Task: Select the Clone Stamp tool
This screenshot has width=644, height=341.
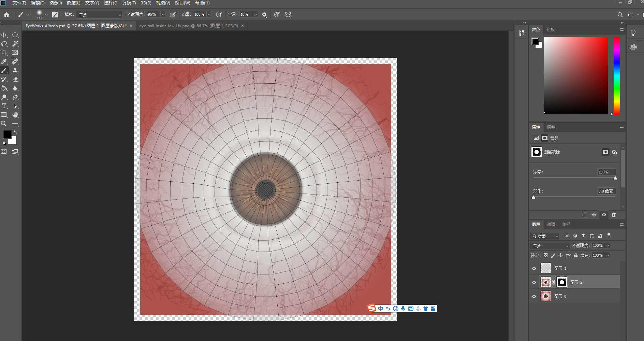Action: coord(15,71)
